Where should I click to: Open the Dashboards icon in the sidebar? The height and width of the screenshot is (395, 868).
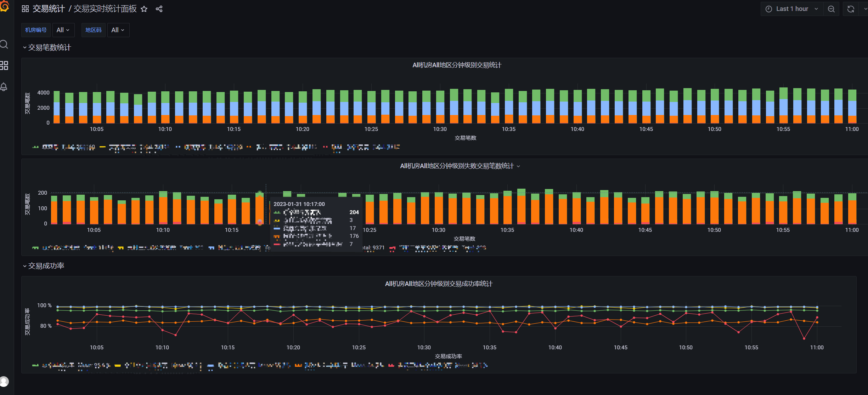tap(4, 65)
